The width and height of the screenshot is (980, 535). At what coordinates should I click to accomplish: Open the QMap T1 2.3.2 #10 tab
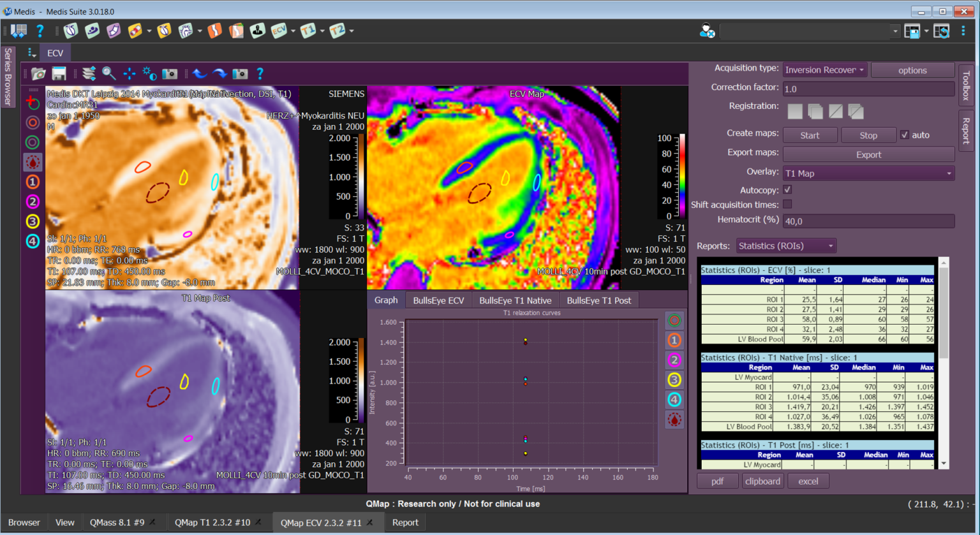coord(212,522)
